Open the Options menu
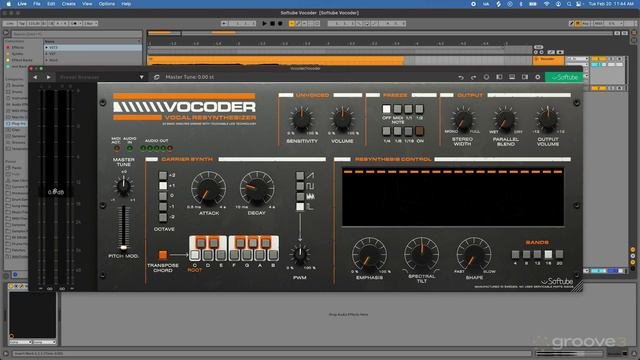The width and height of the screenshot is (640, 360). [107, 4]
